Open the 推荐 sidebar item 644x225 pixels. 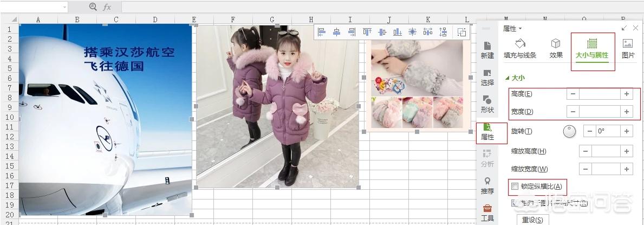487,186
